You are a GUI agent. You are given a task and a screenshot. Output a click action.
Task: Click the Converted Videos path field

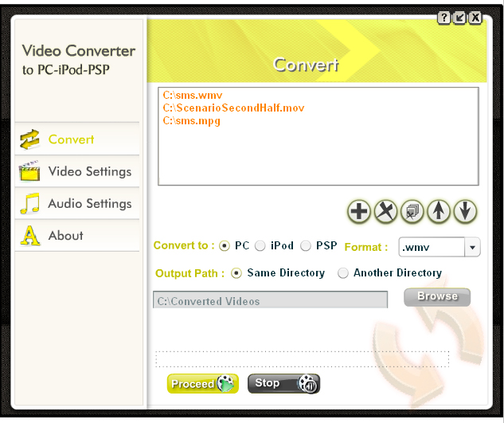pyautogui.click(x=271, y=300)
